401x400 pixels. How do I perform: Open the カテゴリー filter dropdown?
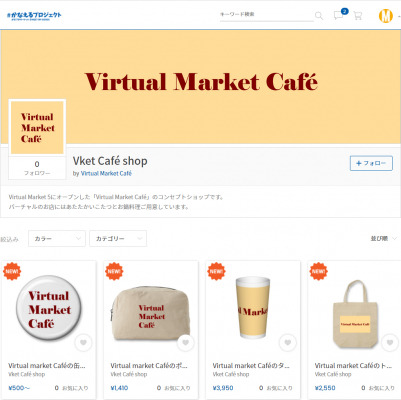(118, 239)
